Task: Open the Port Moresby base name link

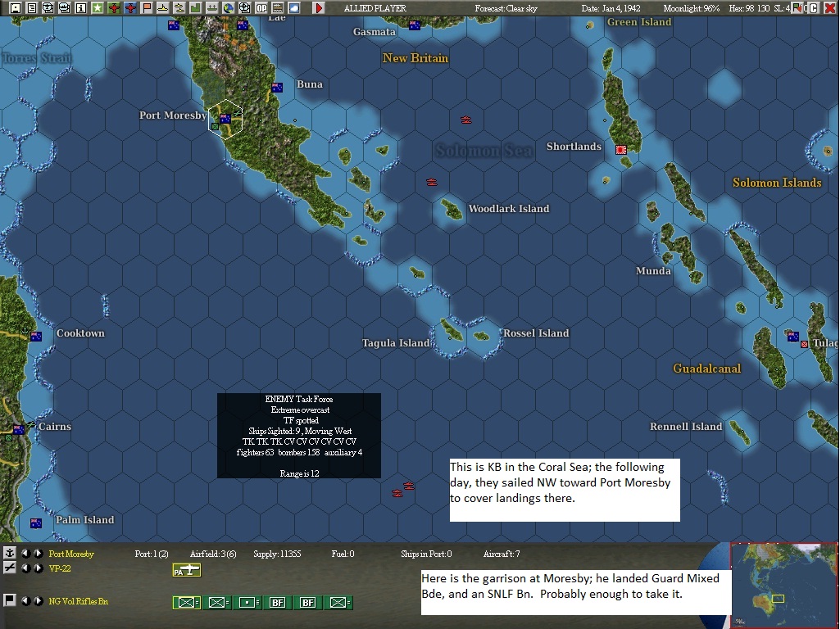Action: 71,554
